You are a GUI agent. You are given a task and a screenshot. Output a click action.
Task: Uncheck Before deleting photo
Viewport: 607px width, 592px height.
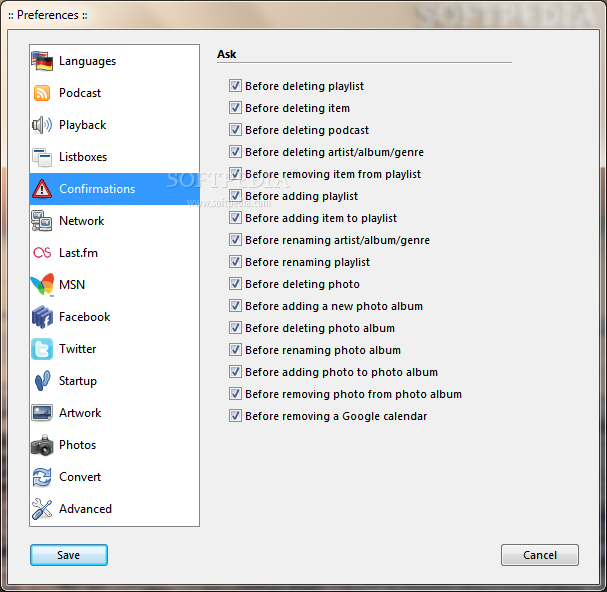click(x=235, y=284)
